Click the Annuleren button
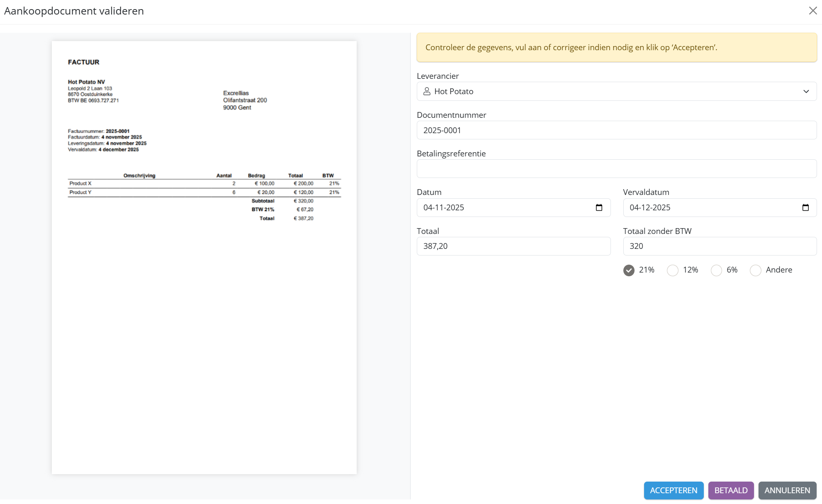The image size is (822, 504). pos(787,490)
